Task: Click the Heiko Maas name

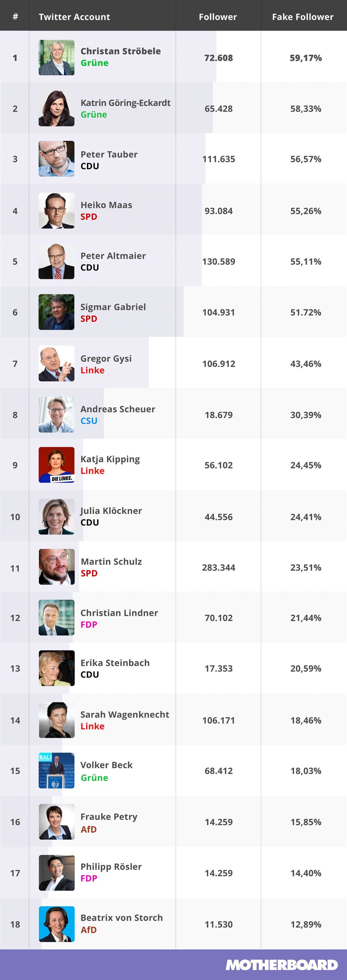Action: click(x=106, y=205)
